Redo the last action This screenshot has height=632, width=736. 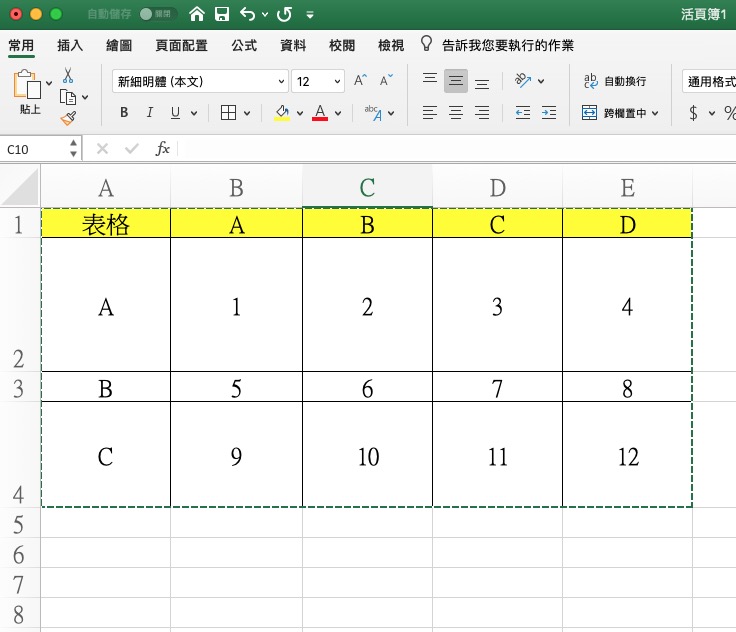tap(284, 14)
